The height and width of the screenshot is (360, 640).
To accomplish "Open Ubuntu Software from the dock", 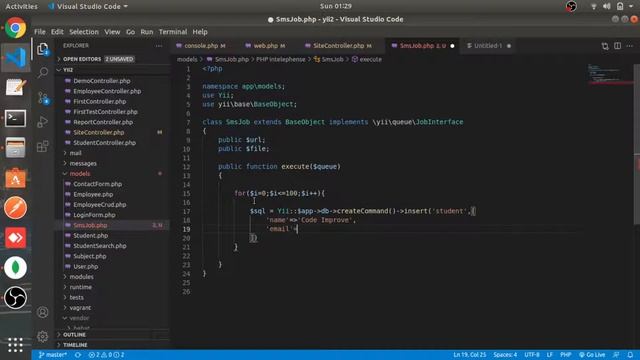I will [x=16, y=178].
